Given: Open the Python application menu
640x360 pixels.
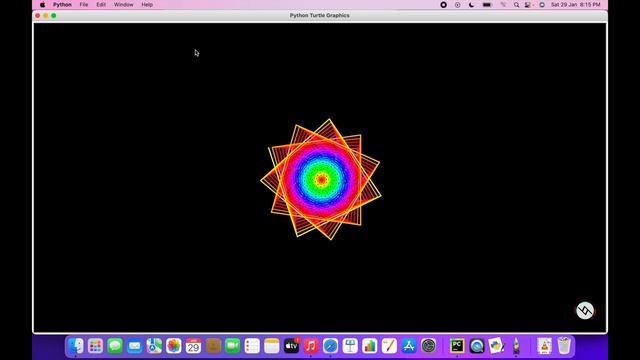Looking at the screenshot, I should tap(62, 5).
